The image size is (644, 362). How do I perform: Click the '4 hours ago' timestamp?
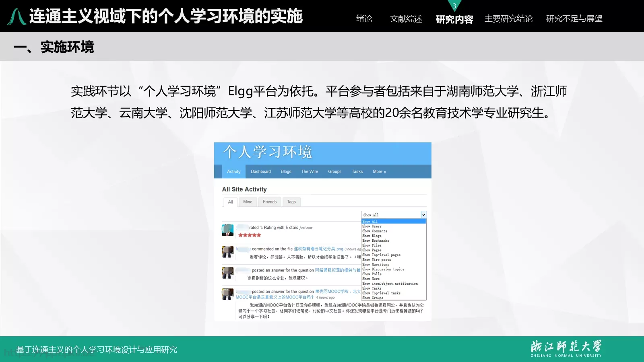click(325, 298)
